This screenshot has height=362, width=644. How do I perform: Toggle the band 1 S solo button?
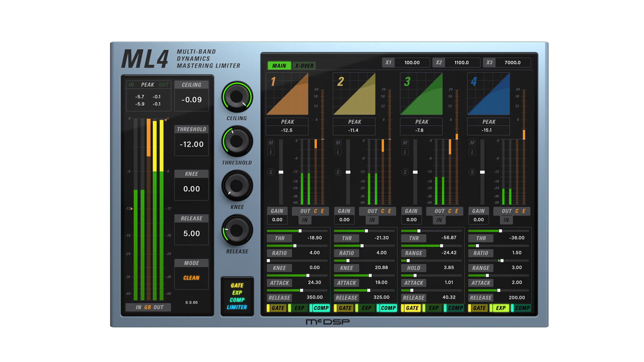coord(271,172)
